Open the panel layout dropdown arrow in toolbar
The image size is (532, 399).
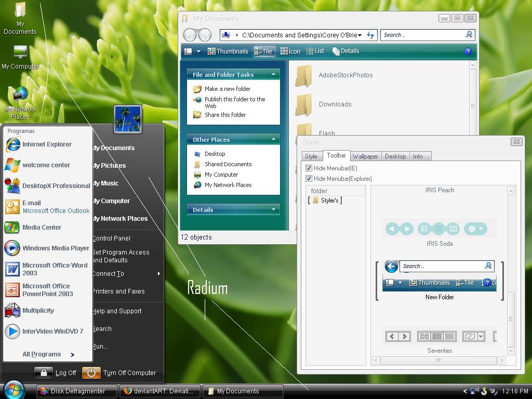point(199,51)
